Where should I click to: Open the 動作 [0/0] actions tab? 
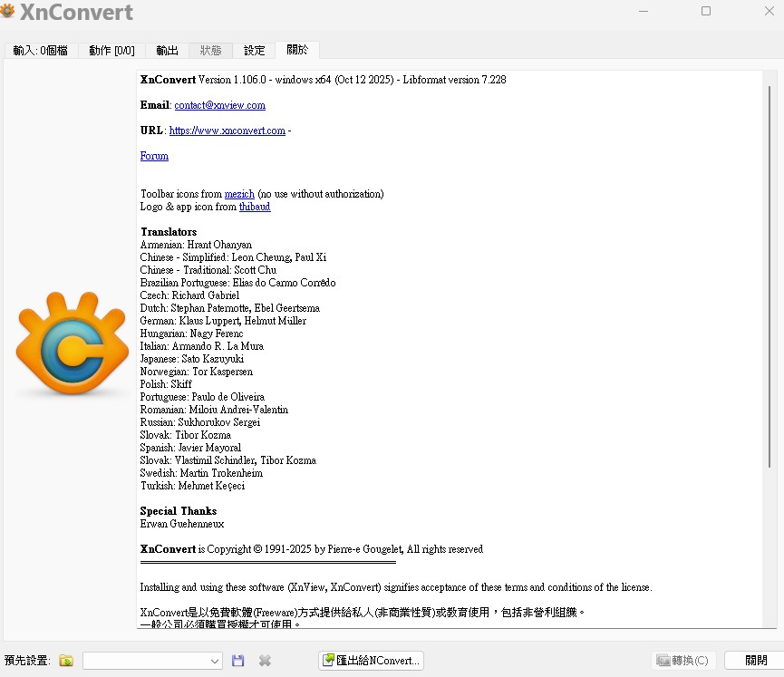coord(111,51)
